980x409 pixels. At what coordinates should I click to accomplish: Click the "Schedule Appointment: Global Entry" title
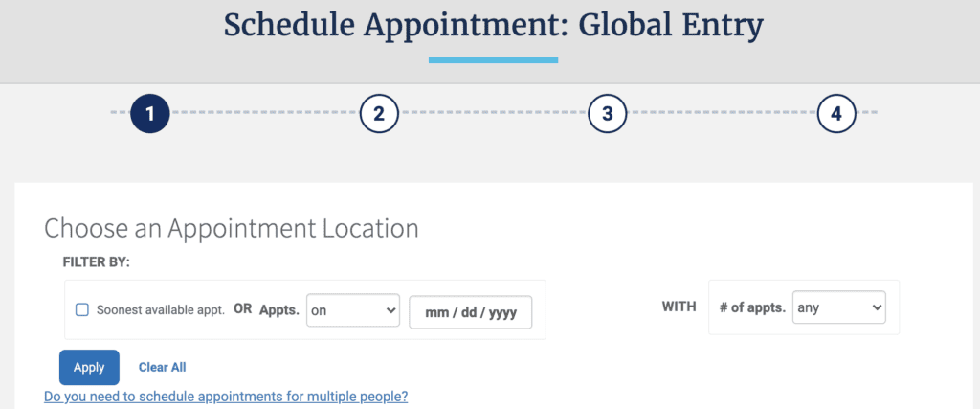click(x=493, y=26)
